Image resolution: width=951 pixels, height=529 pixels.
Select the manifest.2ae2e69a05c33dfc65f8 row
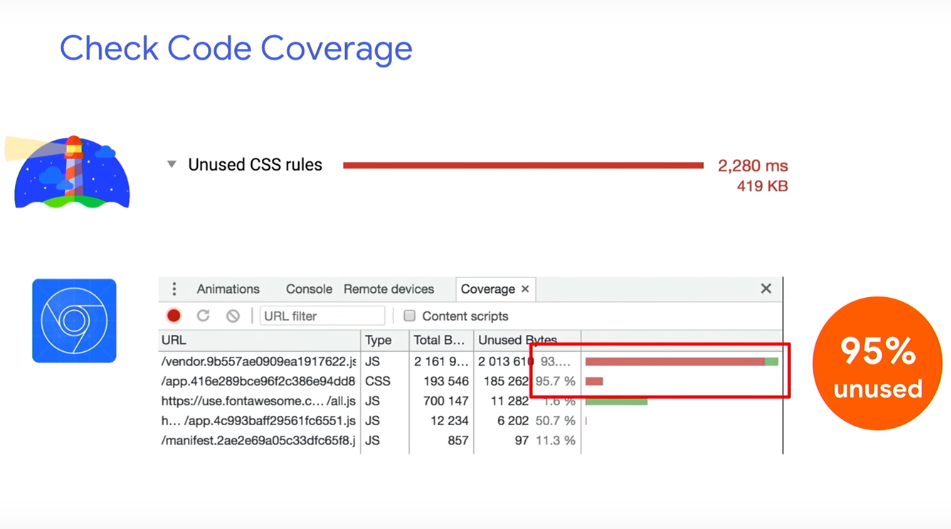tap(470, 440)
